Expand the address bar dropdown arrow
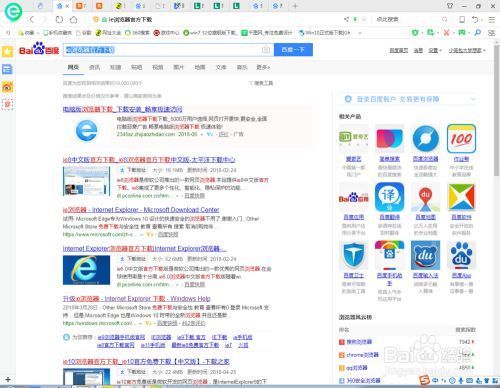 point(364,19)
